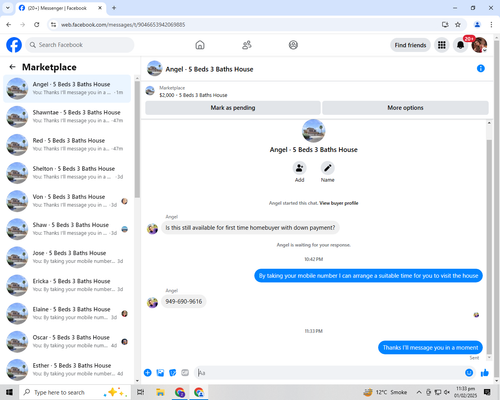The height and width of the screenshot is (400, 500).
Task: Click the chat header listing thumbnail
Action: pos(154,68)
